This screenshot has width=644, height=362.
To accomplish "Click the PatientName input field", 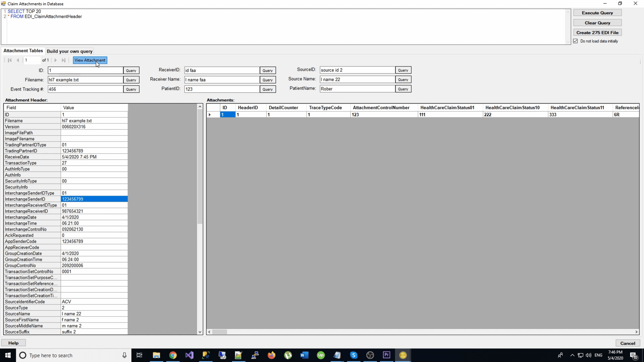I will point(357,89).
